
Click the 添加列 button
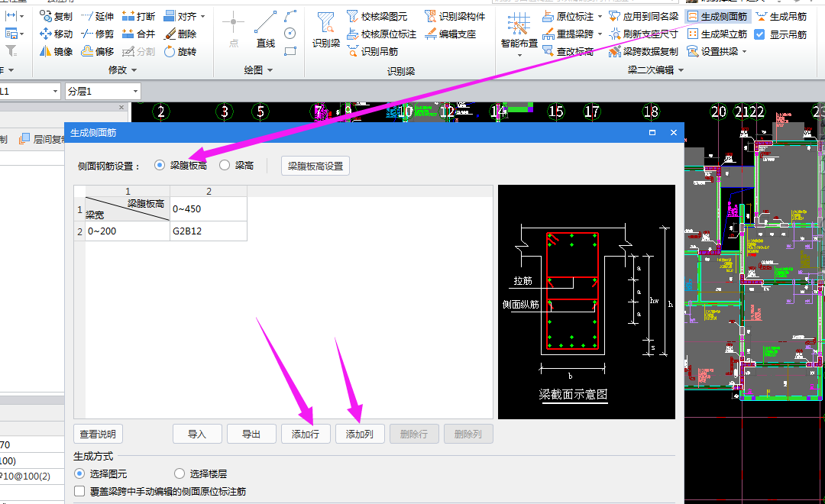point(360,434)
